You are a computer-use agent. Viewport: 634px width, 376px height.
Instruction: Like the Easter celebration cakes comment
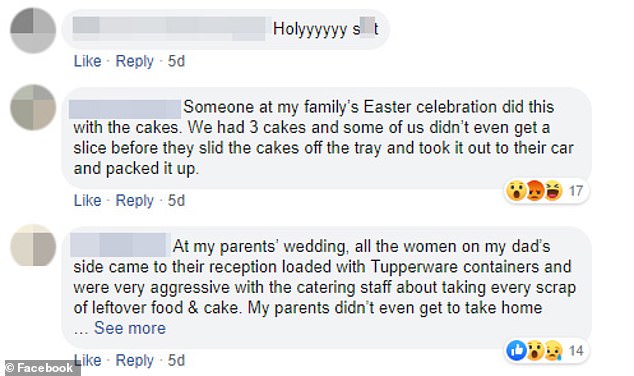pyautogui.click(x=87, y=200)
